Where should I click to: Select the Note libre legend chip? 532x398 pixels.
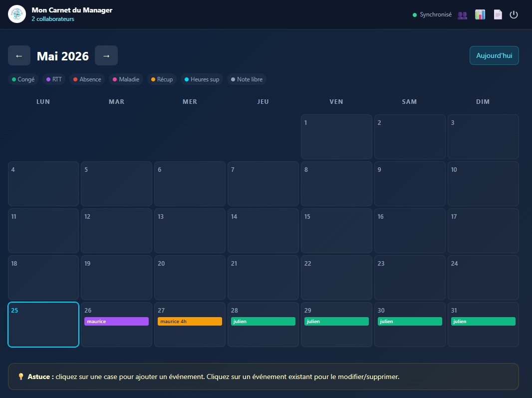click(247, 79)
